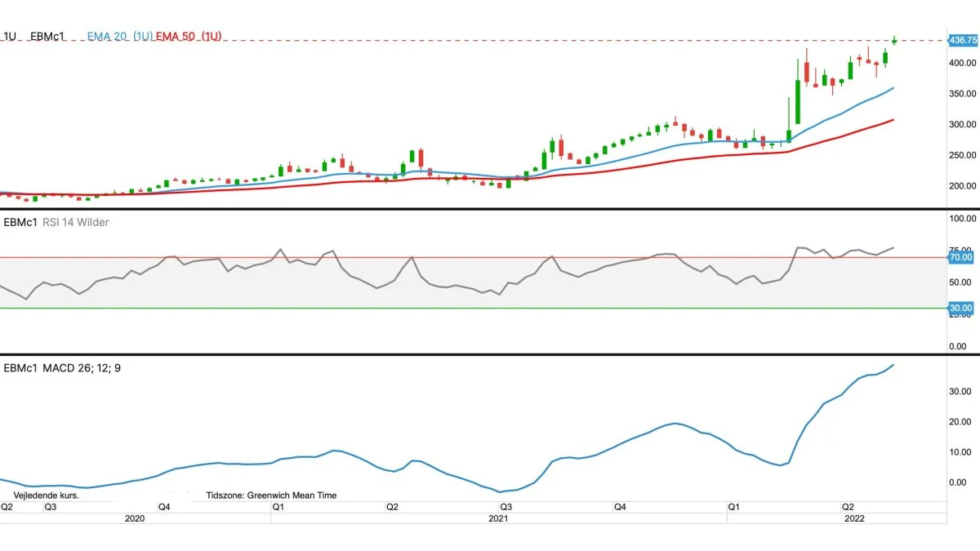Click the Q2 quarter marker above 2022

tap(848, 507)
